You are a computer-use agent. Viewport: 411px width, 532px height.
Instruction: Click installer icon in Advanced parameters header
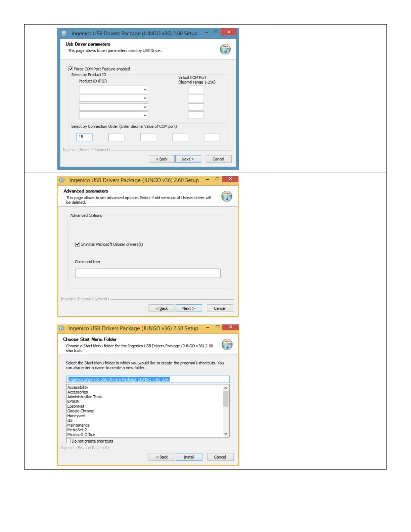point(227,196)
